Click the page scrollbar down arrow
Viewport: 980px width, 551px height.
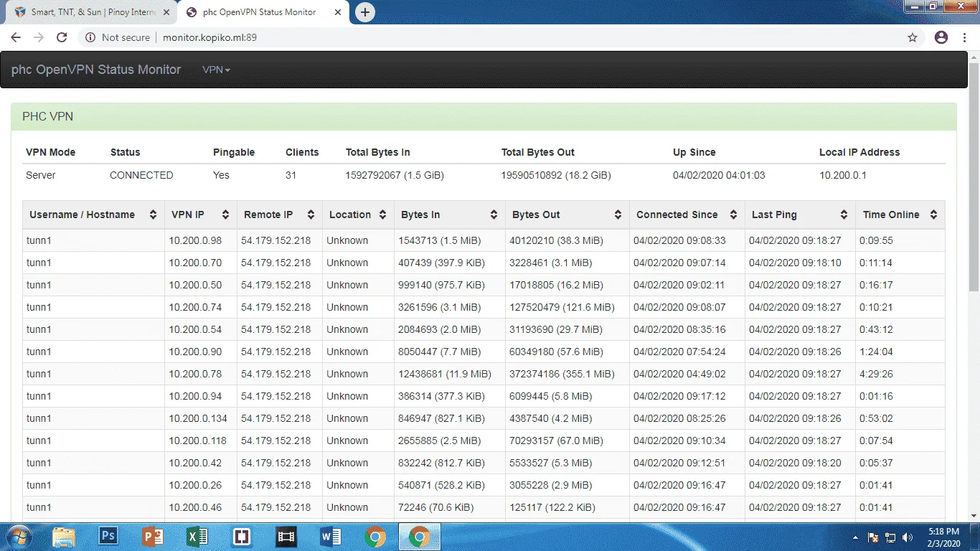[x=974, y=515]
